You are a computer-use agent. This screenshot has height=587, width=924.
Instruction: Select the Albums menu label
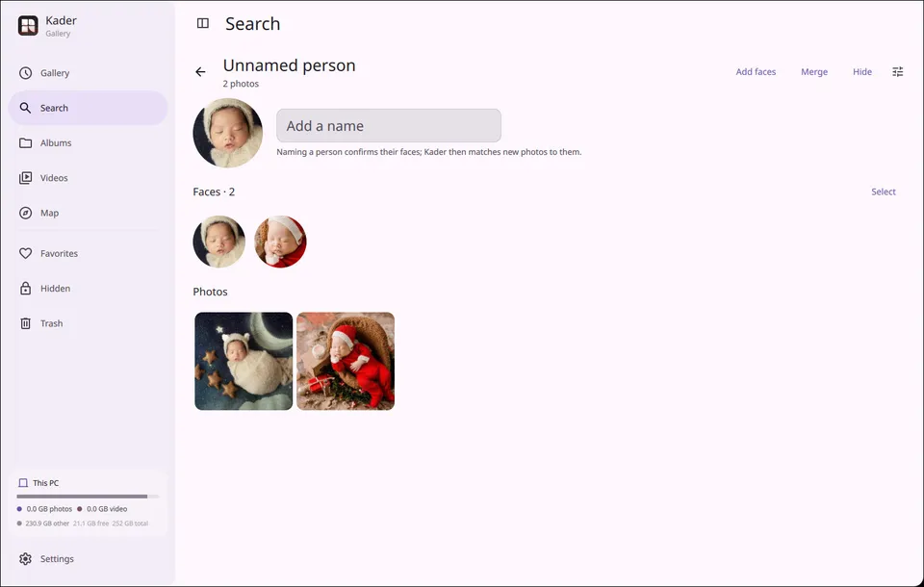point(56,143)
